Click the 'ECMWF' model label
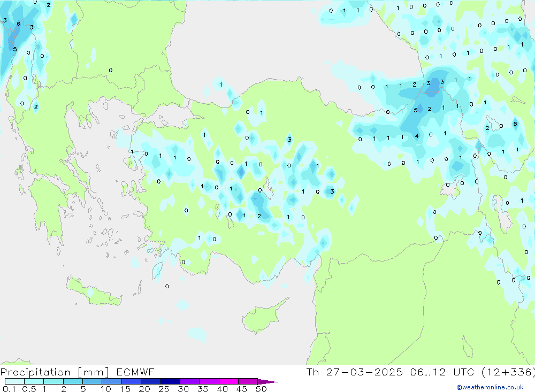This screenshot has height=392, width=535. point(135,372)
